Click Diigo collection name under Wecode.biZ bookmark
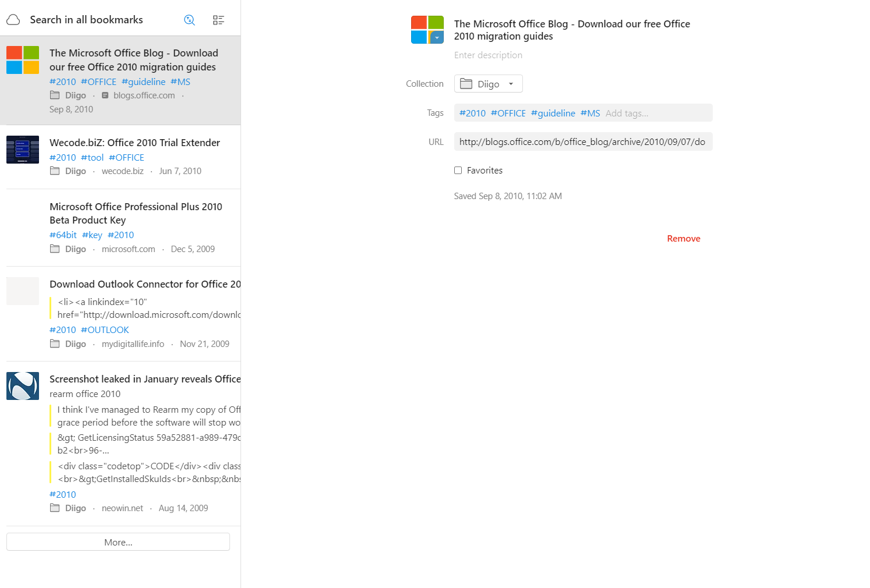The image size is (870, 588). 76,171
